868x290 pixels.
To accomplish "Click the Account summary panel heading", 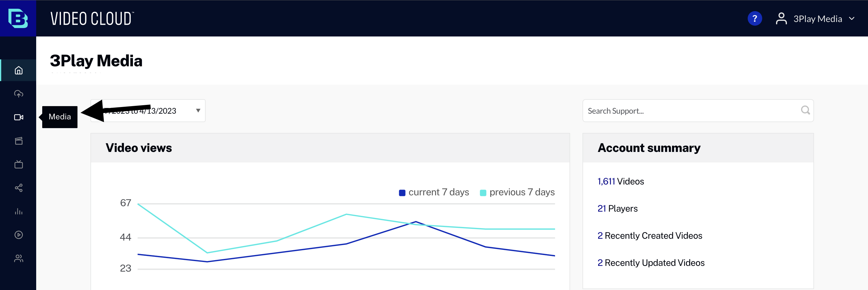I will click(649, 148).
